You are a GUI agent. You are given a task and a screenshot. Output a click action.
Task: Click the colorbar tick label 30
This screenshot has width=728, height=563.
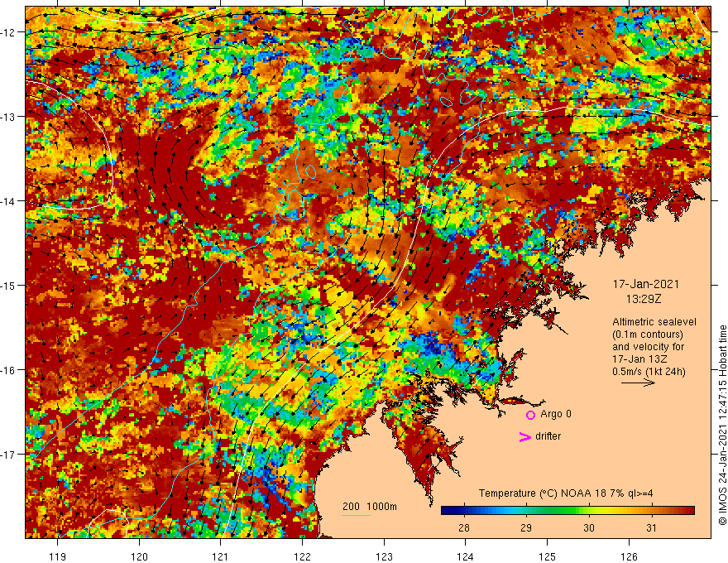589,527
